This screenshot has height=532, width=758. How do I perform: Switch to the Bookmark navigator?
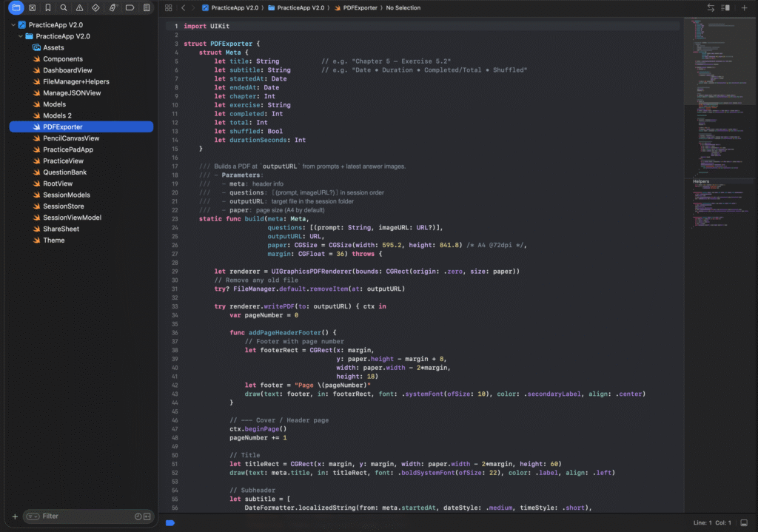point(48,7)
